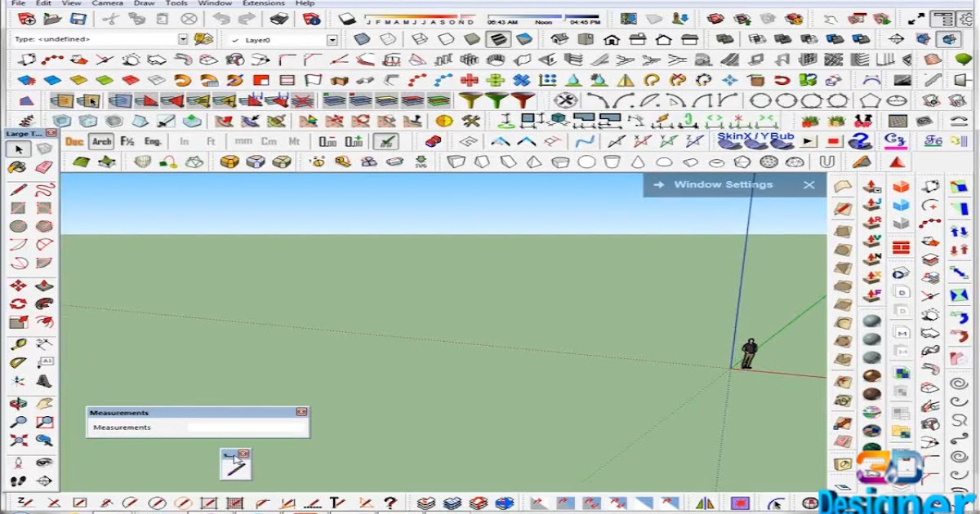This screenshot has height=514, width=980.
Task: Click the red plus cross plugin icon
Action: click(469, 80)
